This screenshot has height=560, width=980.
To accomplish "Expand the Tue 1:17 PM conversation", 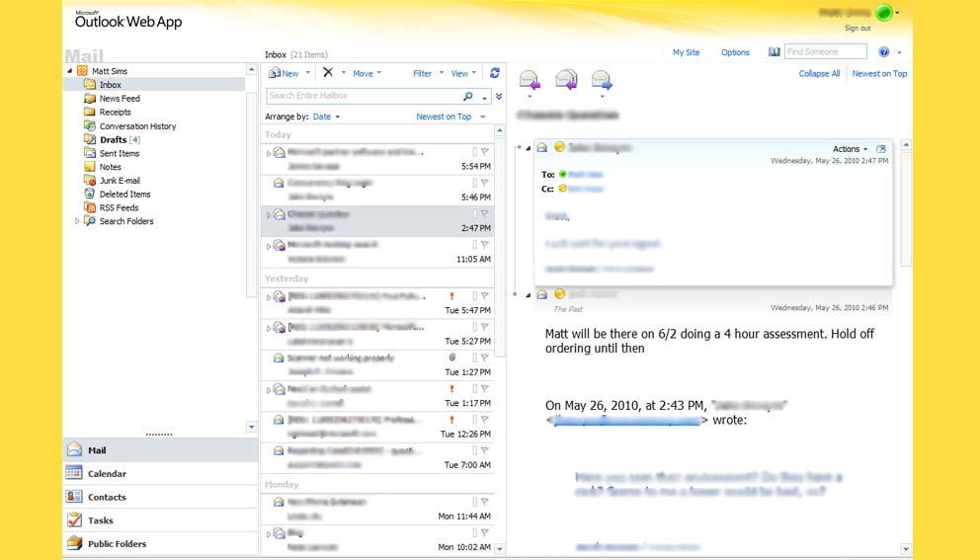I will tap(269, 391).
